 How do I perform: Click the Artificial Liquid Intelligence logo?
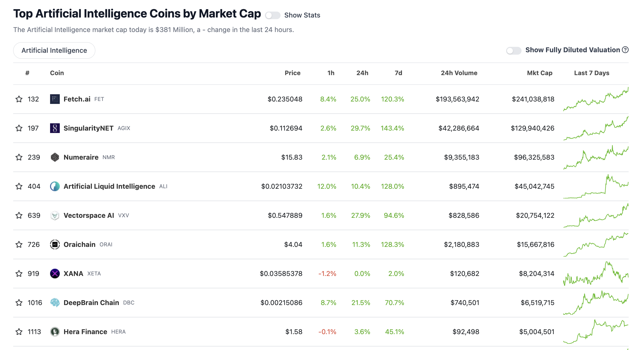click(x=55, y=186)
